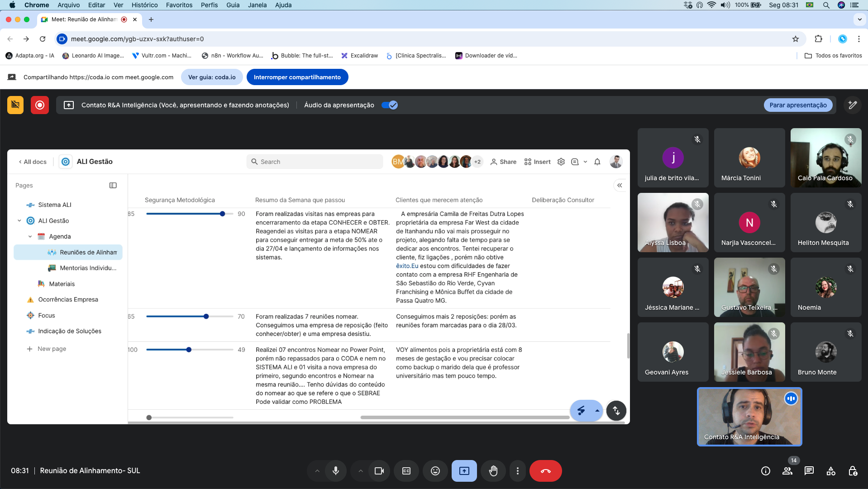Viewport: 868px width, 489px height.
Task: Click the present screen button
Action: click(464, 471)
